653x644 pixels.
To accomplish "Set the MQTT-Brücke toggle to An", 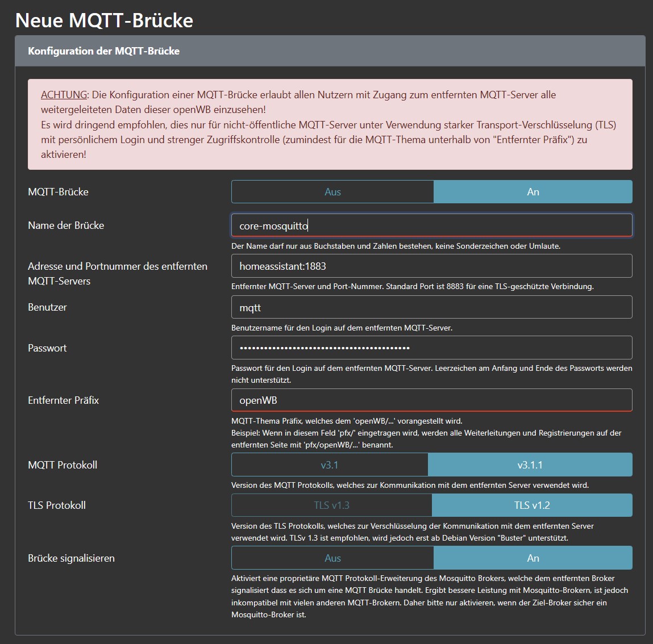I will pyautogui.click(x=533, y=192).
